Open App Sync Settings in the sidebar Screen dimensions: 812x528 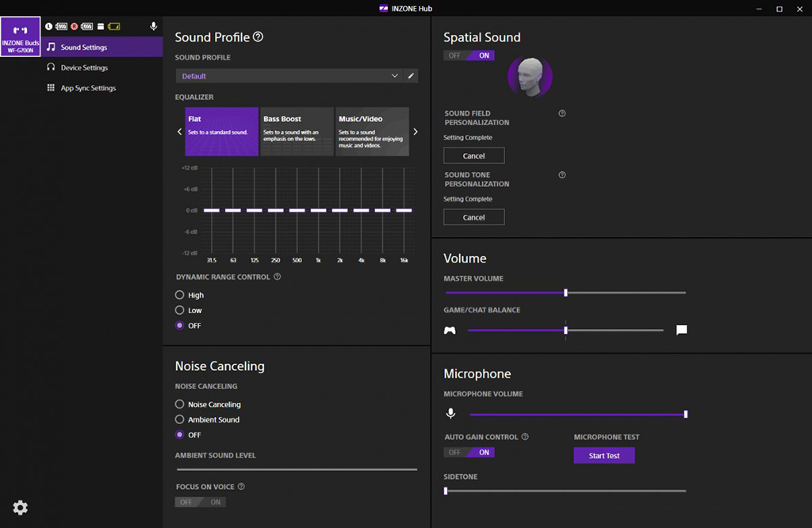click(x=101, y=88)
